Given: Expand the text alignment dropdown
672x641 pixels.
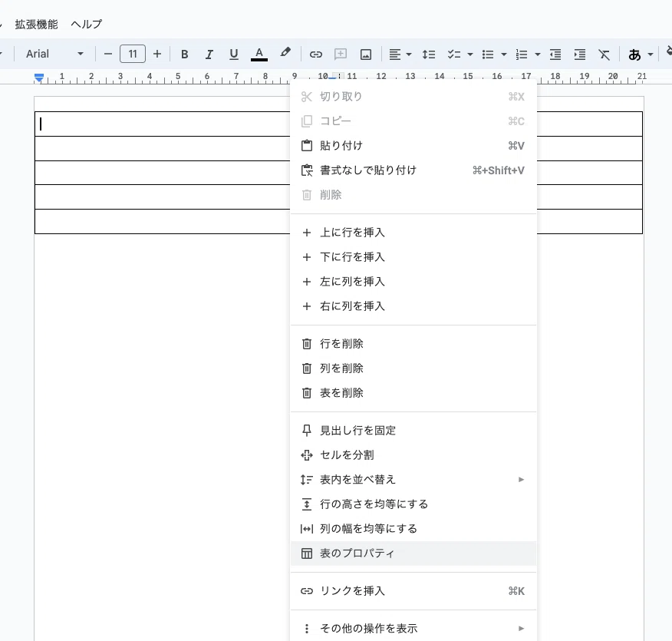Looking at the screenshot, I should pyautogui.click(x=409, y=54).
